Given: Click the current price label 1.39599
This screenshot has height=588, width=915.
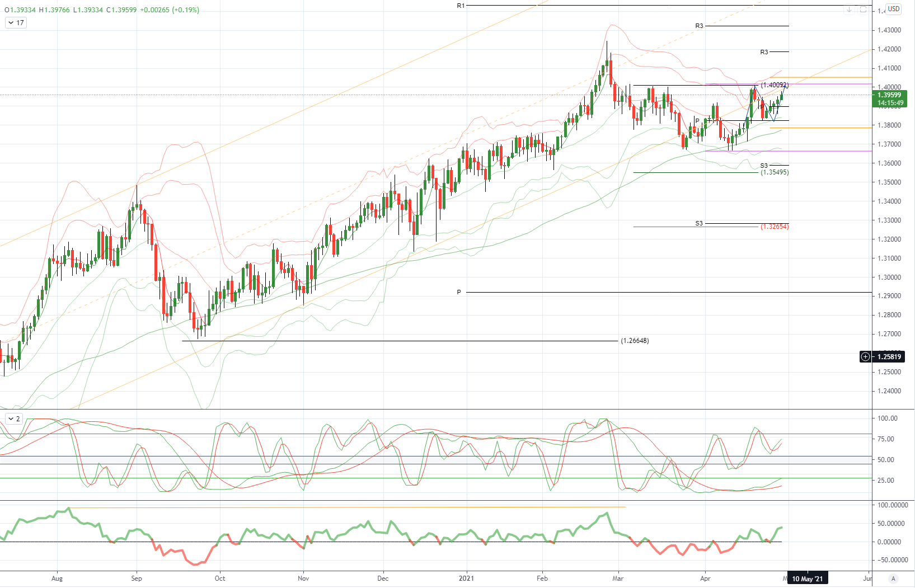Looking at the screenshot, I should [x=889, y=95].
